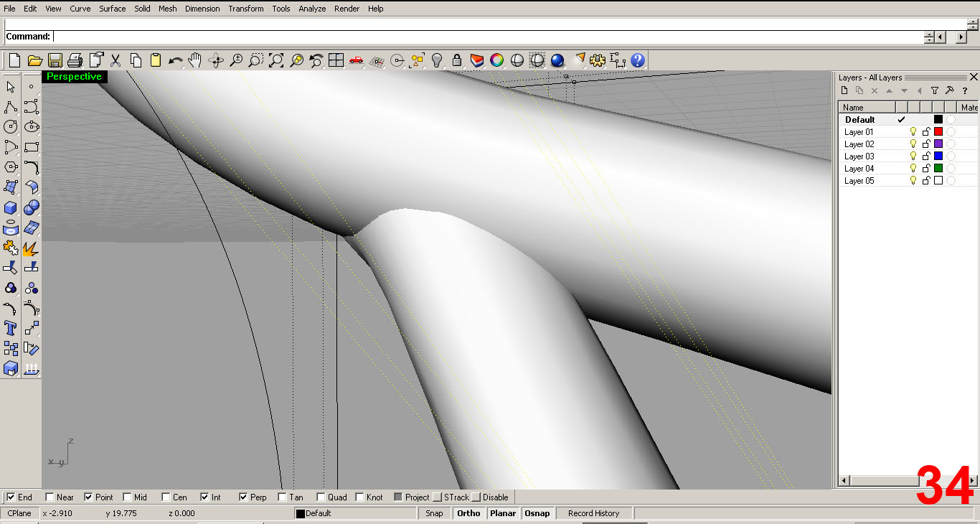
Task: Toggle the Point osnap checkbox
Action: pyautogui.click(x=88, y=497)
